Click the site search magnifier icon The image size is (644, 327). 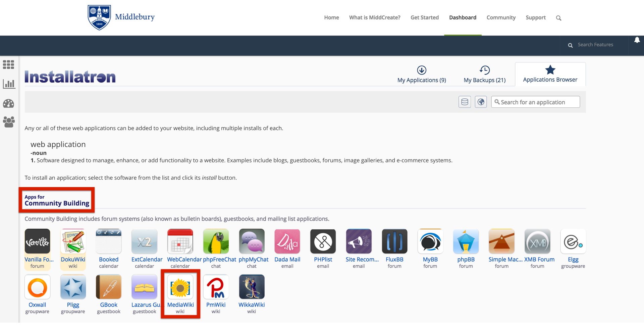(x=558, y=18)
